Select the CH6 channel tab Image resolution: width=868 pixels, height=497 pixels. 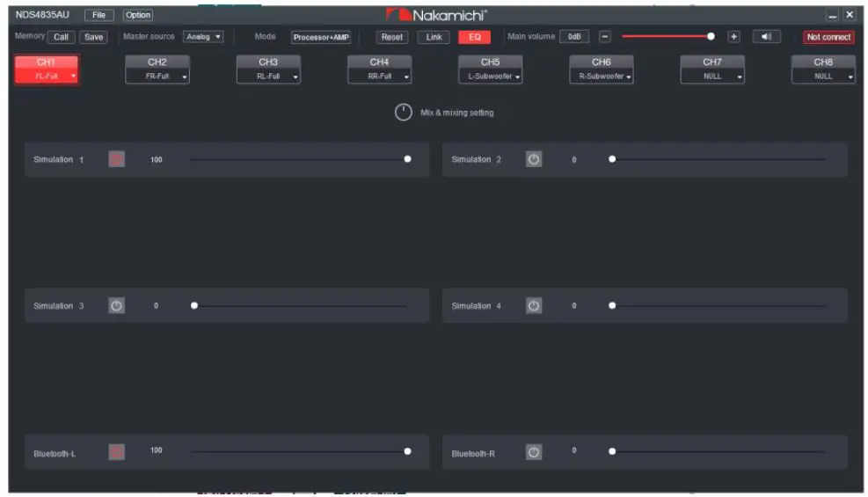(602, 62)
